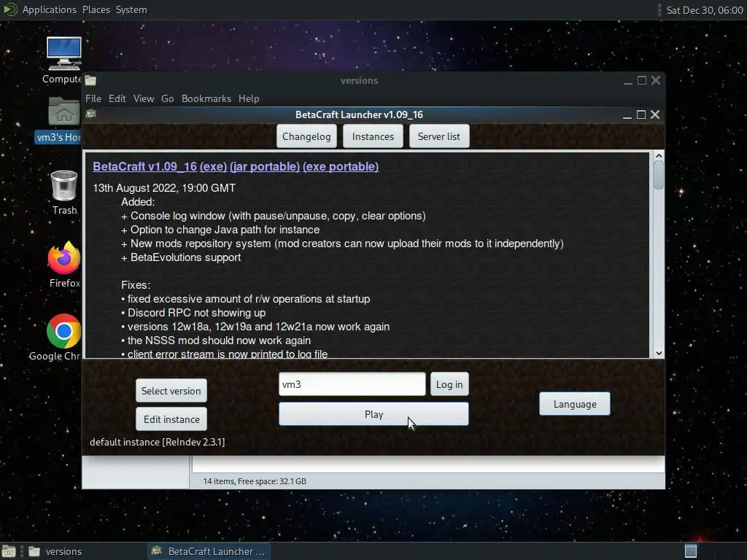
Task: Open the Places panel menu
Action: point(96,9)
